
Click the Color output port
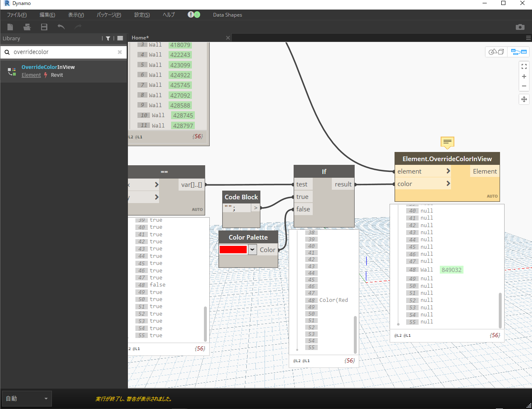click(267, 250)
